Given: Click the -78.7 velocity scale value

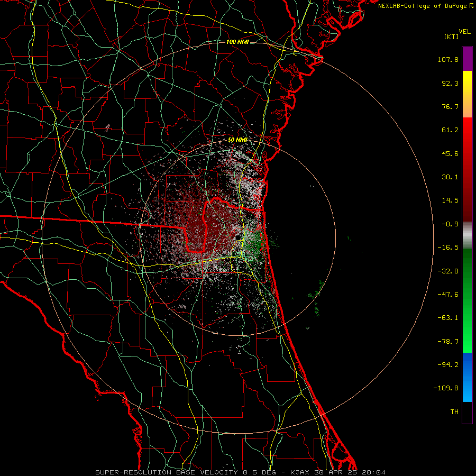Looking at the screenshot, I should (x=448, y=342).
